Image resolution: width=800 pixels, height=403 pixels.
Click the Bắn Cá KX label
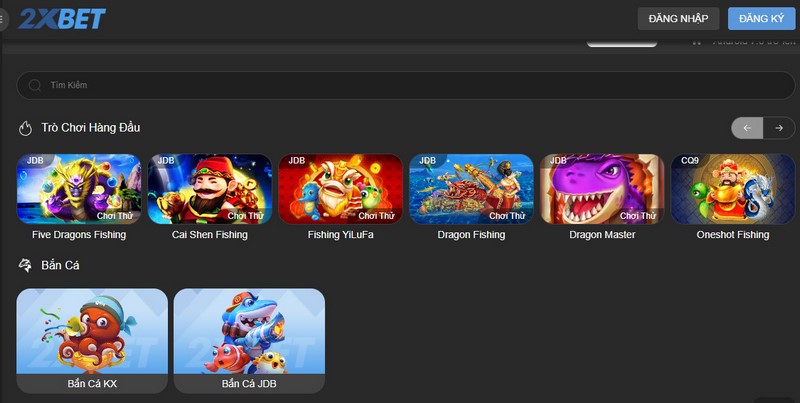pyautogui.click(x=92, y=384)
